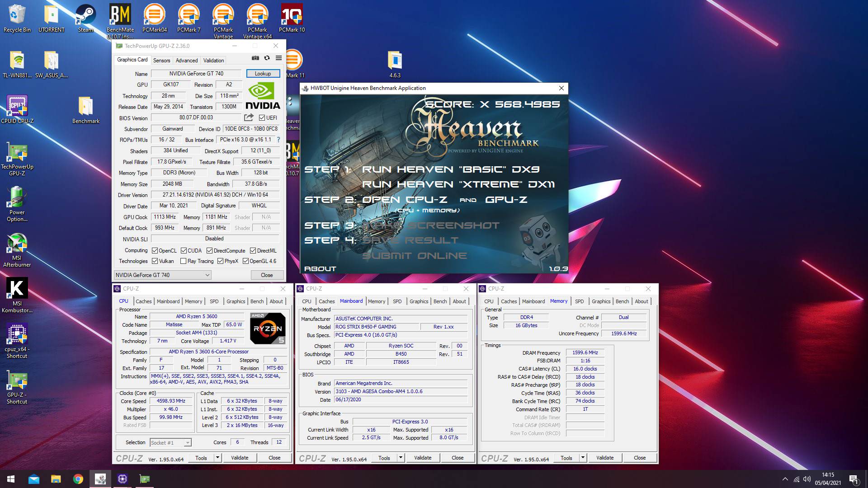Switch to Advanced tab in GPU-Z
The image size is (868, 488).
pyautogui.click(x=187, y=60)
